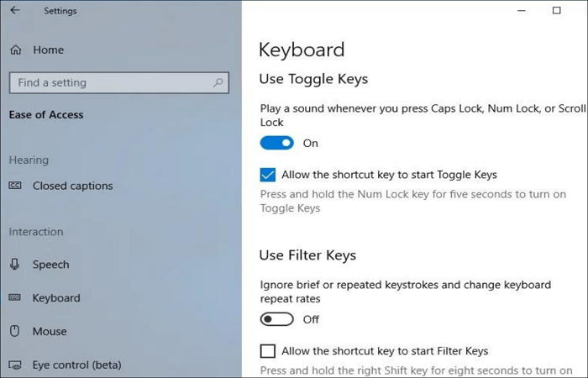Click the search magnifier icon

pos(218,82)
